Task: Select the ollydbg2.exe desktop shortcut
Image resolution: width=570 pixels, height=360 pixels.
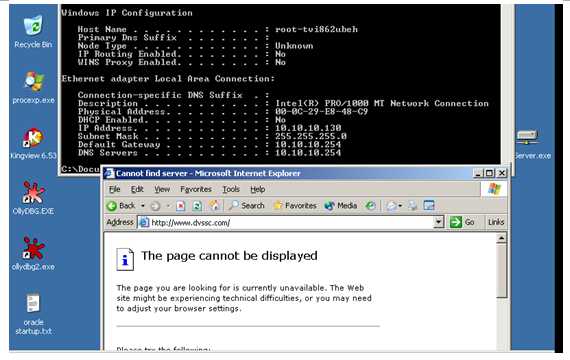Action: (x=33, y=254)
